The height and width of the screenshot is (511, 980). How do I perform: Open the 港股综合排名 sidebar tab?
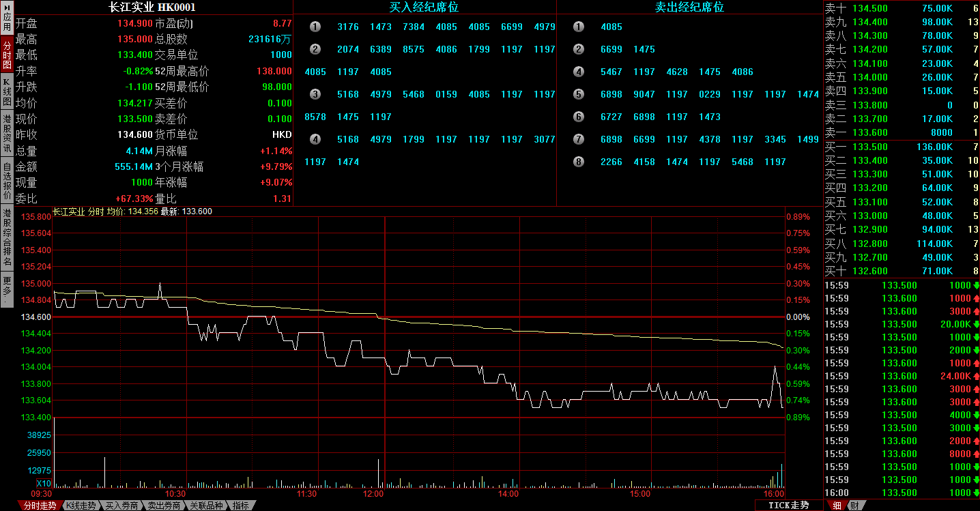6,237
